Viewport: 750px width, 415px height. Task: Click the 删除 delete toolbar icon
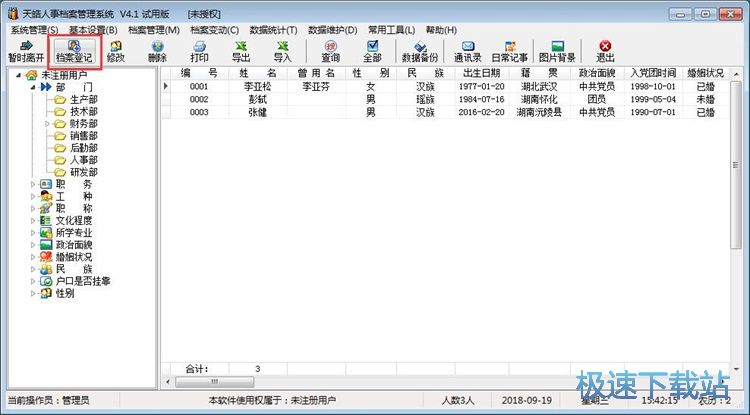point(157,51)
